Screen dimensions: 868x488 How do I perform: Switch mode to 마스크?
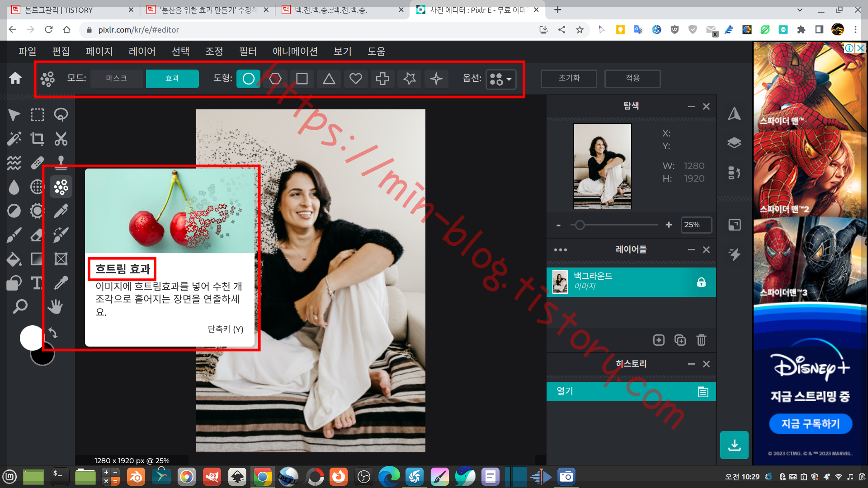click(x=117, y=79)
